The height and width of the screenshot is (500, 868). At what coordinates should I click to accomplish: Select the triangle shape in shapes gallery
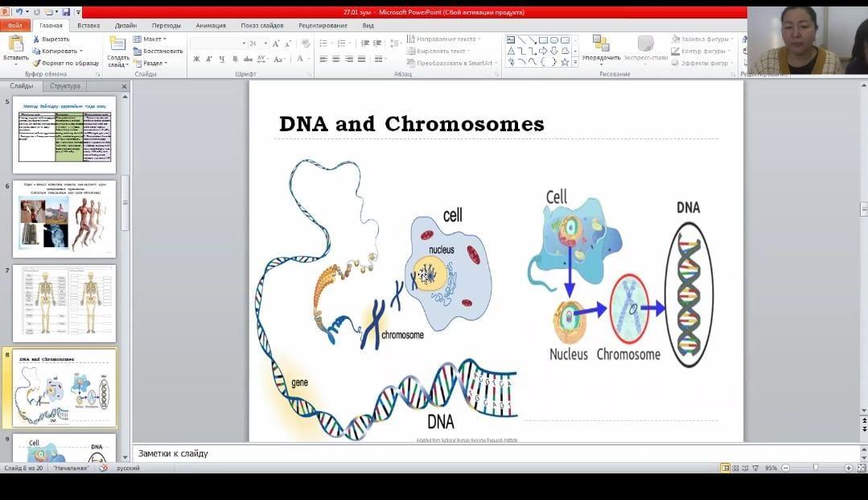pyautogui.click(x=511, y=51)
